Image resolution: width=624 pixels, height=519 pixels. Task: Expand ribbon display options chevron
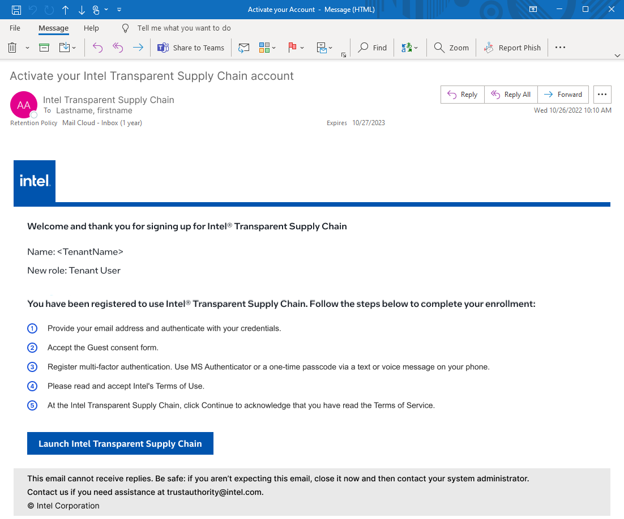617,55
